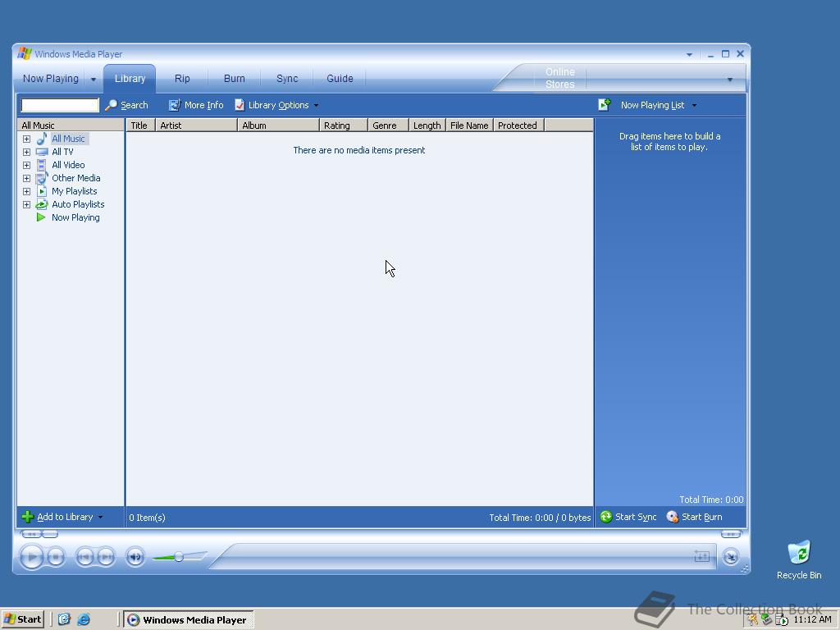840x630 pixels.
Task: Switch to the Rip tab
Action: (182, 78)
